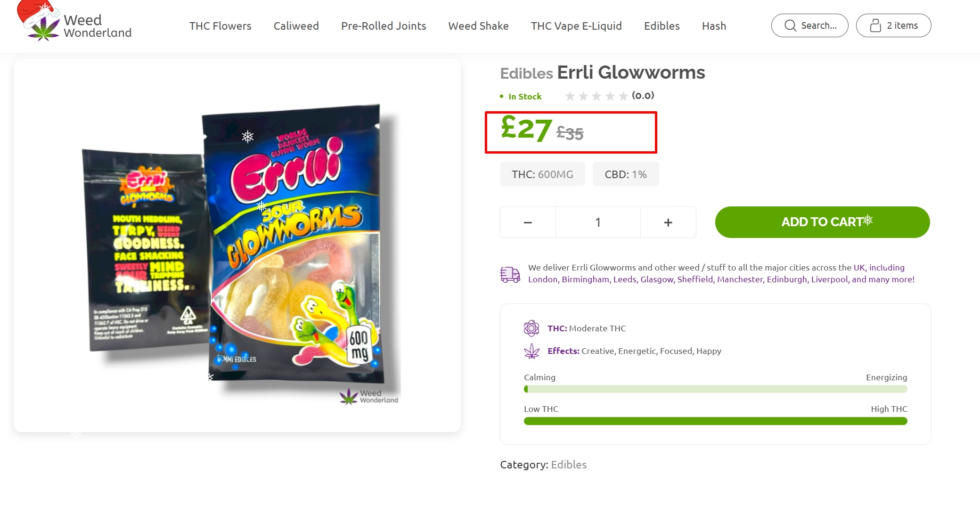Open THC Flowers menu
The width and height of the screenshot is (980, 508).
point(220,26)
